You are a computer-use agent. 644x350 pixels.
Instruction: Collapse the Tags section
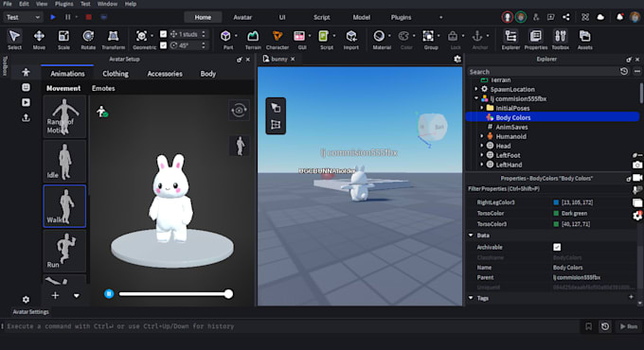(x=471, y=298)
